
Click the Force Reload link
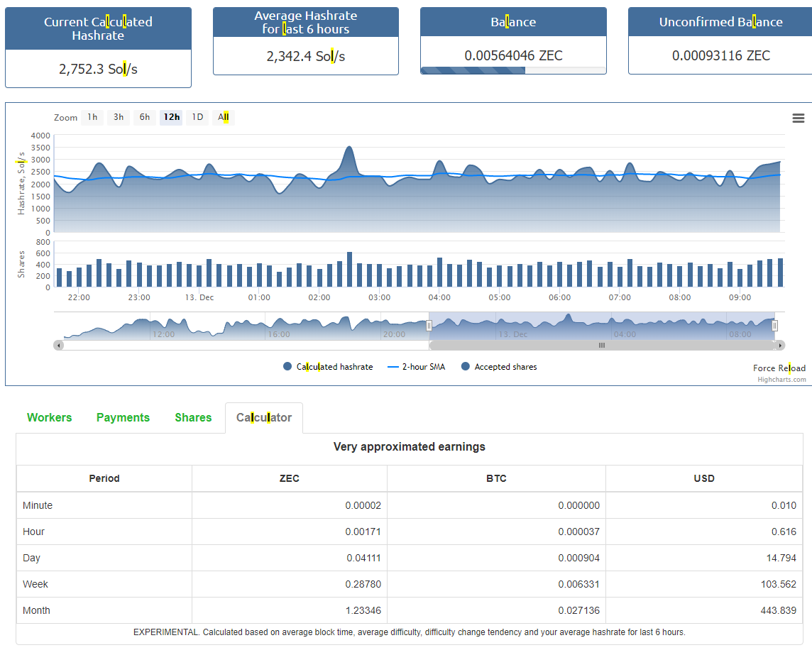[x=779, y=368]
